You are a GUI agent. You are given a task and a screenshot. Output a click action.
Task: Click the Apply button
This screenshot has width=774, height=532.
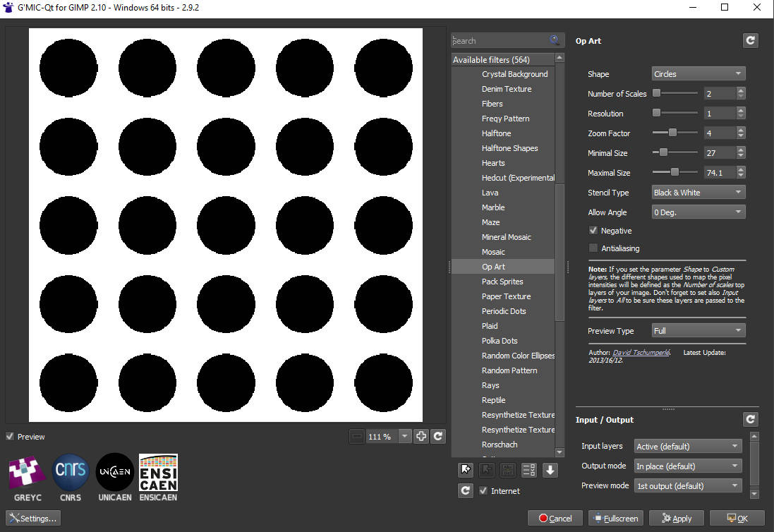tap(676, 518)
